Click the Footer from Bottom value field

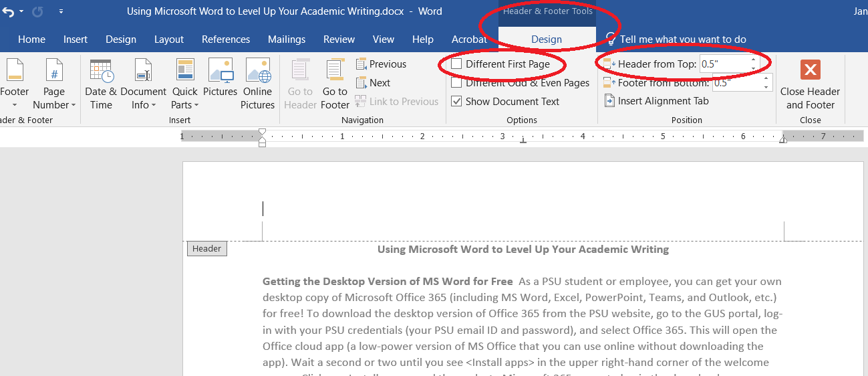click(x=736, y=84)
